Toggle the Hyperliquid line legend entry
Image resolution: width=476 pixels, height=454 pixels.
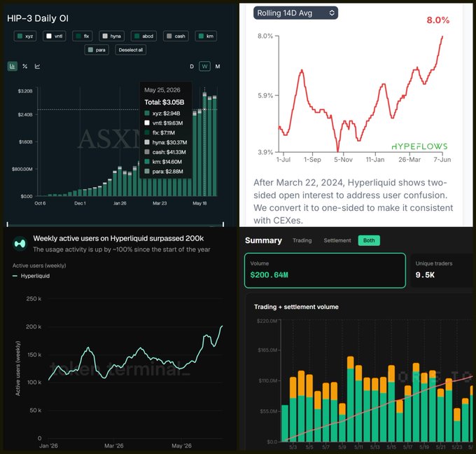31,276
